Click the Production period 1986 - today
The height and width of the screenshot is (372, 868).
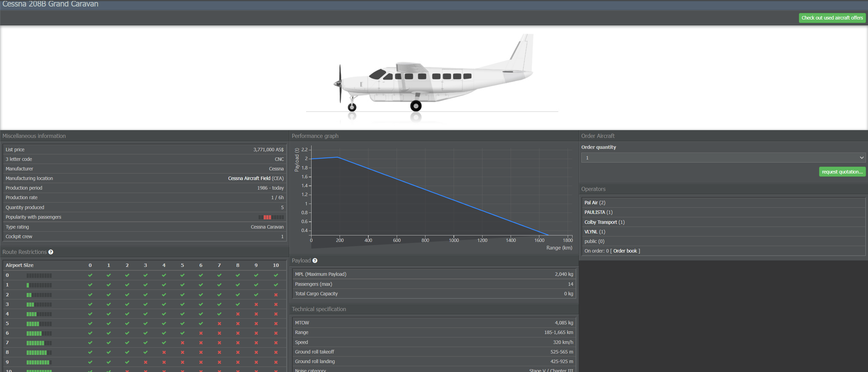pos(271,188)
